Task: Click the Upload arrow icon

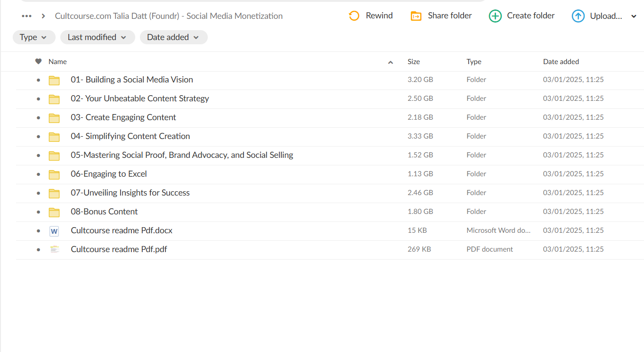Action: (578, 16)
